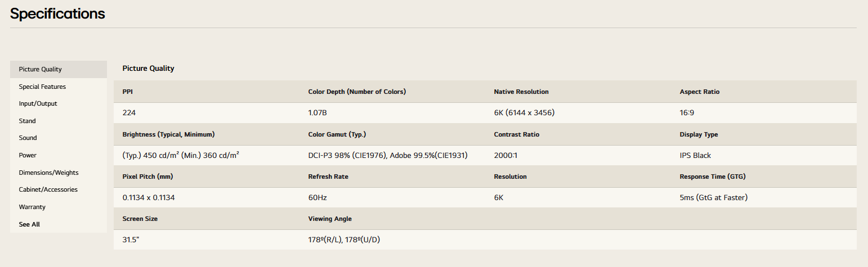Select the 6K (6144 x 3456) resolution value
Viewport: 868px width, 267px height.
tap(524, 113)
